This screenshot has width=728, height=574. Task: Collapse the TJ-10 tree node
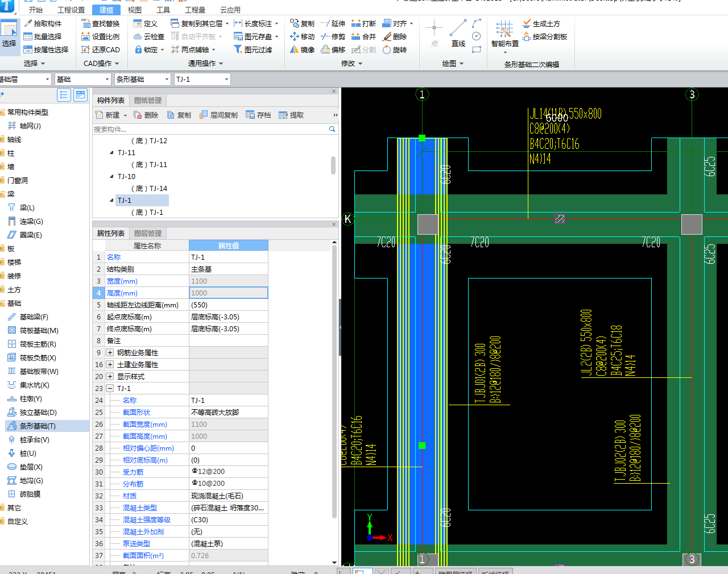111,177
